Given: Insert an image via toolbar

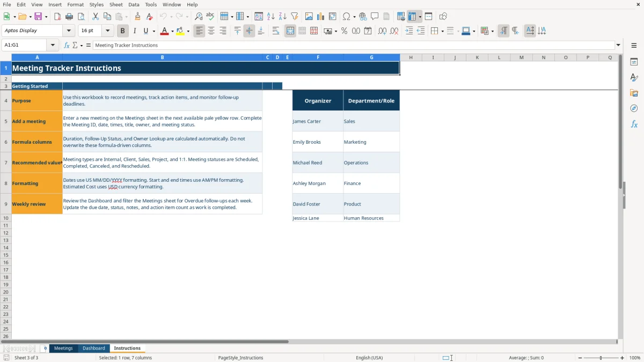Looking at the screenshot, I should click(309, 17).
